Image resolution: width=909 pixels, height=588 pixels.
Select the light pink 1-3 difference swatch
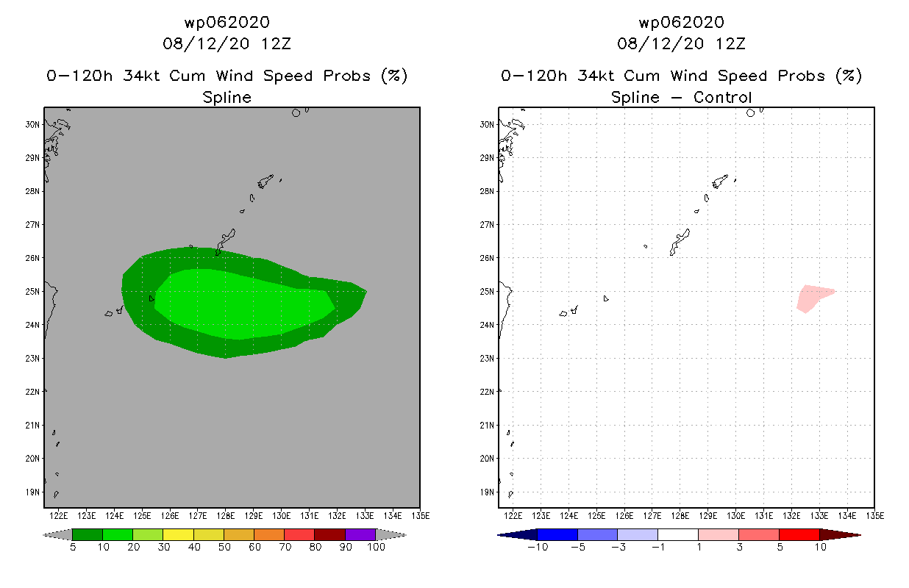tap(719, 534)
